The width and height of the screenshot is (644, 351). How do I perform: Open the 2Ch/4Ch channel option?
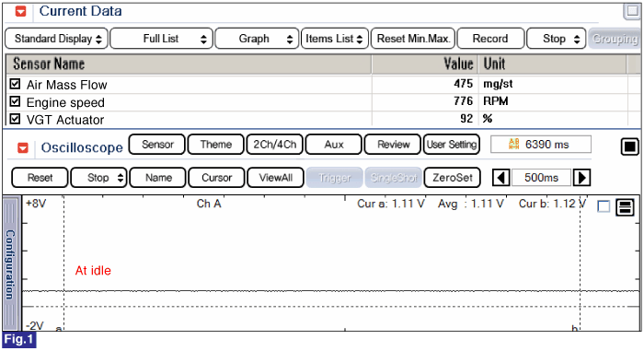point(274,145)
